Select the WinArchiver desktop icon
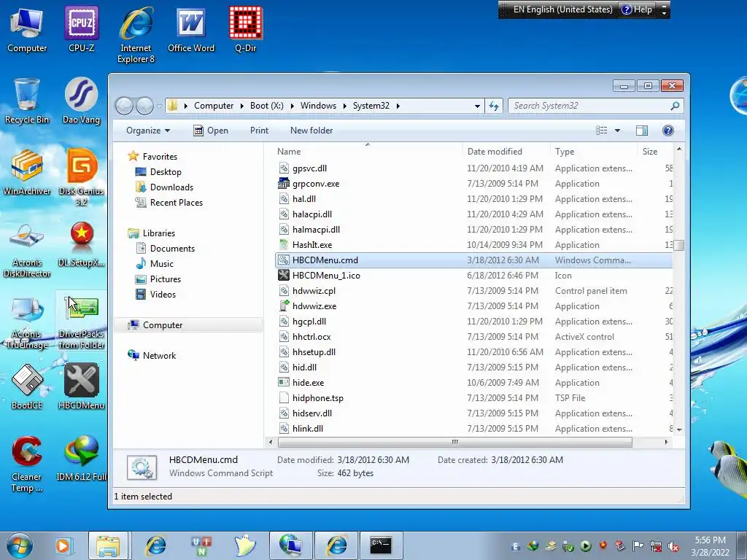The width and height of the screenshot is (747, 560). 27,172
